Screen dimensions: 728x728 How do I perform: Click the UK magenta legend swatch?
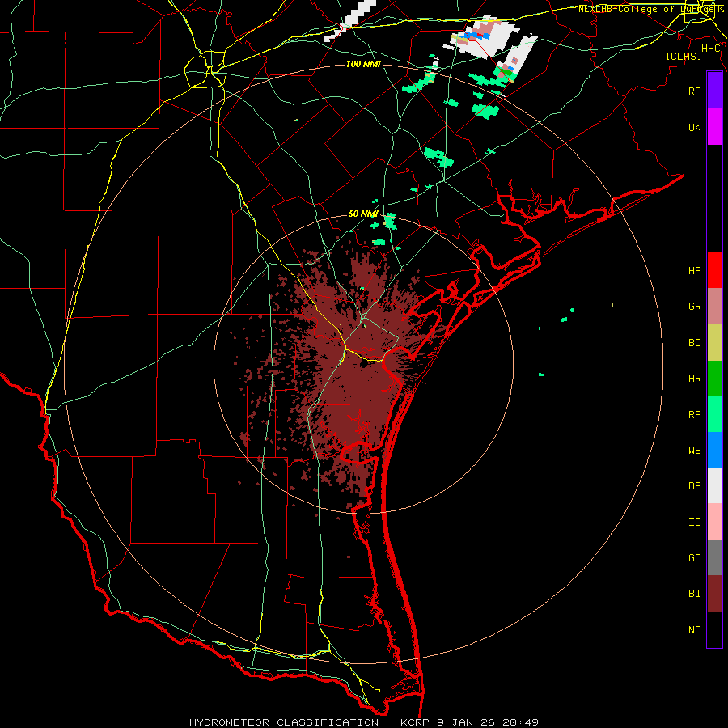tap(714, 127)
